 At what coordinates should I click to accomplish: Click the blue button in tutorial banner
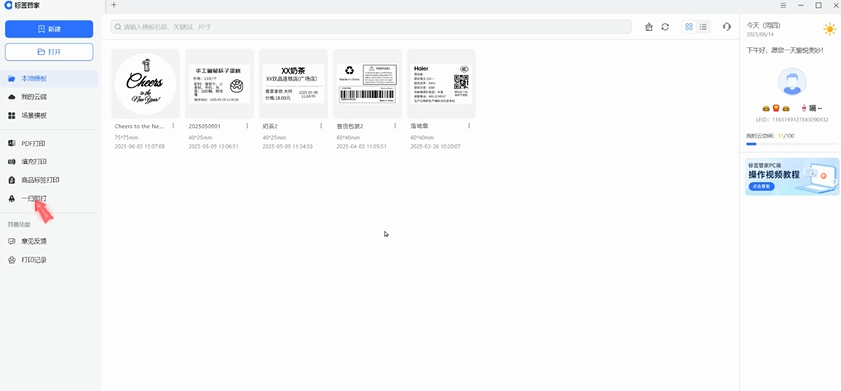pyautogui.click(x=761, y=187)
